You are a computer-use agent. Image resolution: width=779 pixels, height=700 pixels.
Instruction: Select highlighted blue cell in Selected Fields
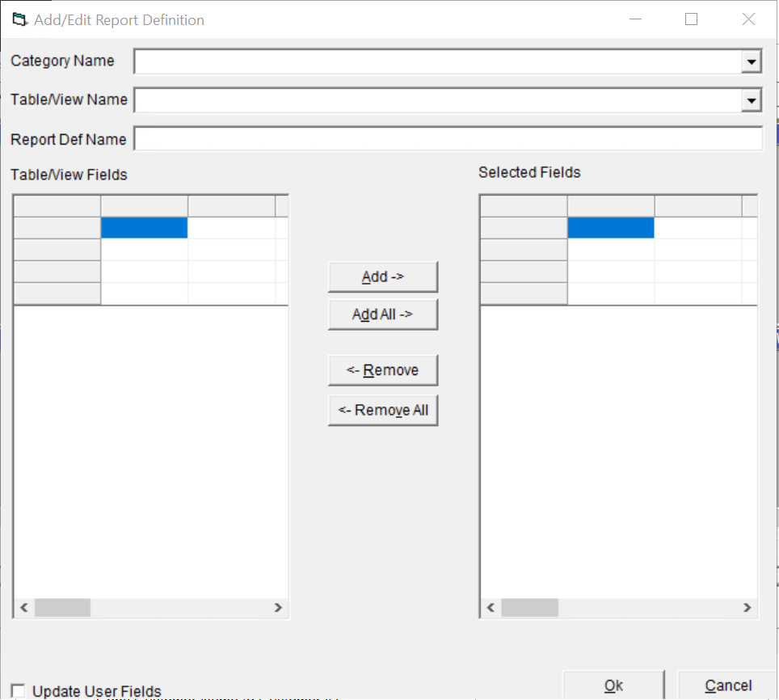(x=610, y=229)
